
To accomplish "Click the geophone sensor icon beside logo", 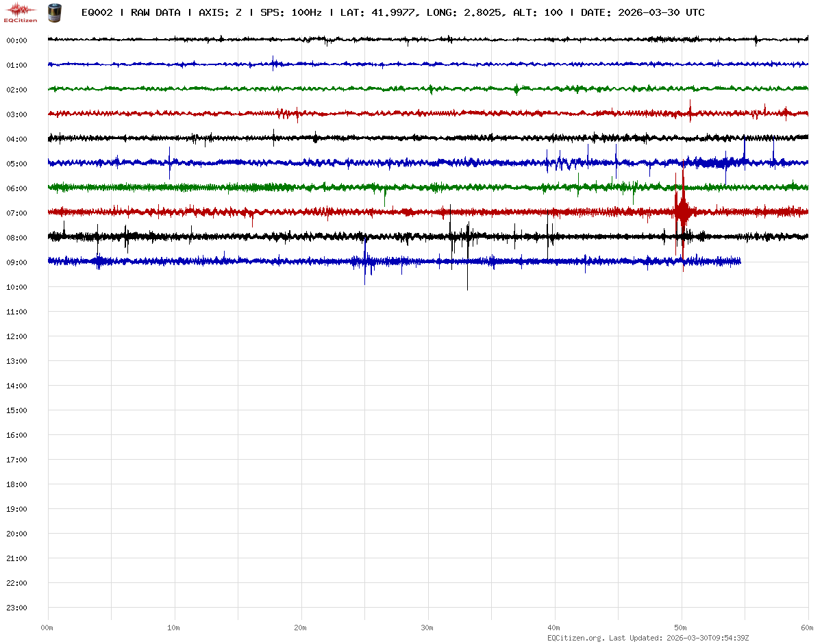I will (x=53, y=12).
